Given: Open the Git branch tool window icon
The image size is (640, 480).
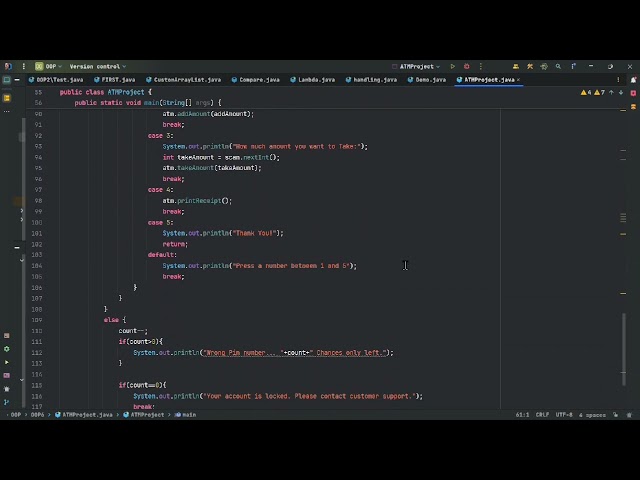Looking at the screenshot, I should 7,402.
